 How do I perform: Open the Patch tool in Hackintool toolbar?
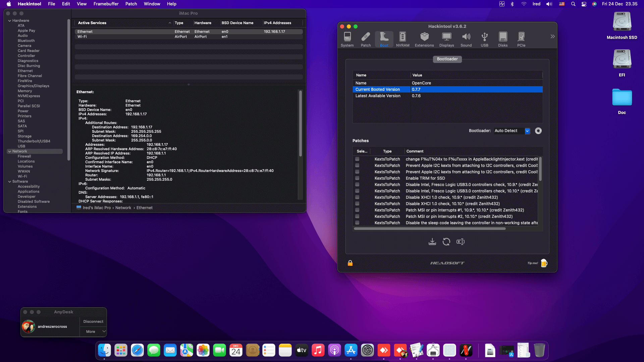pos(366,40)
